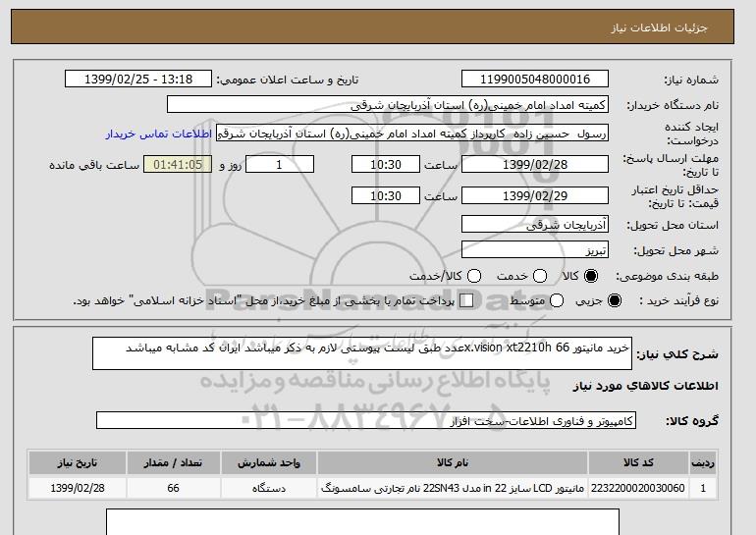Screen dimensions: 756x535
Task: Click the quantity cell showing 66
Action: click(x=173, y=488)
